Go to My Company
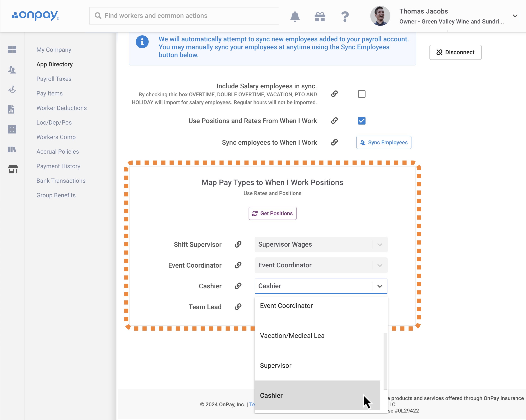Image resolution: width=526 pixels, height=420 pixels. coord(54,50)
